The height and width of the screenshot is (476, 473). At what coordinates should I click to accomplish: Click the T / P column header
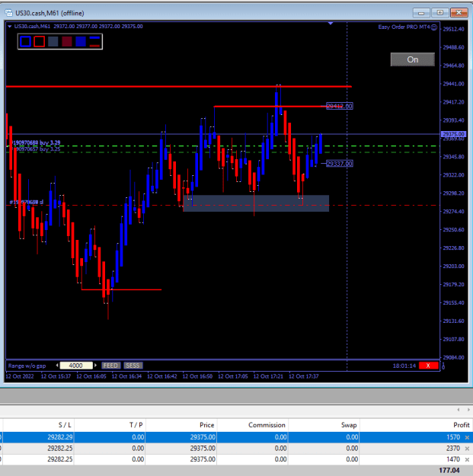tap(136, 425)
